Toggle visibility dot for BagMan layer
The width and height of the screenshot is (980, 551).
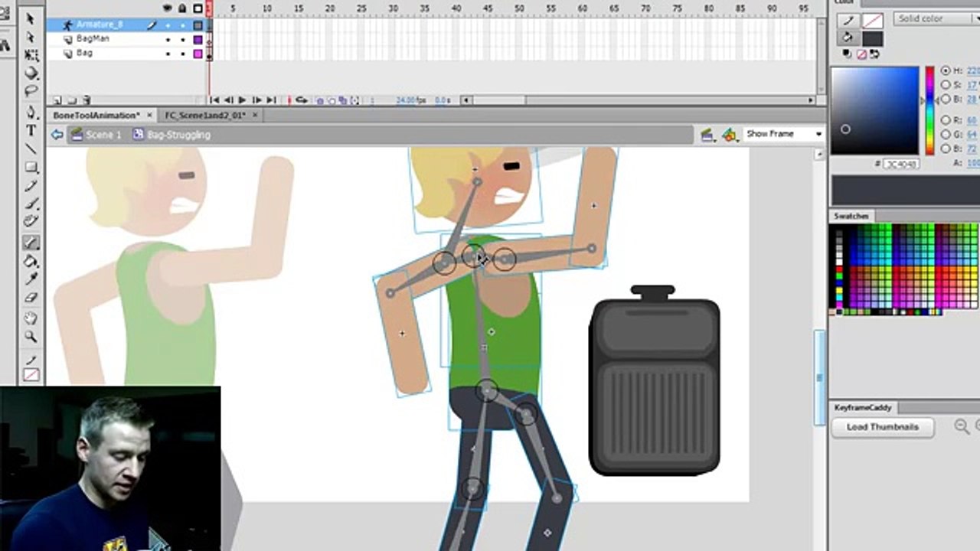pos(168,39)
